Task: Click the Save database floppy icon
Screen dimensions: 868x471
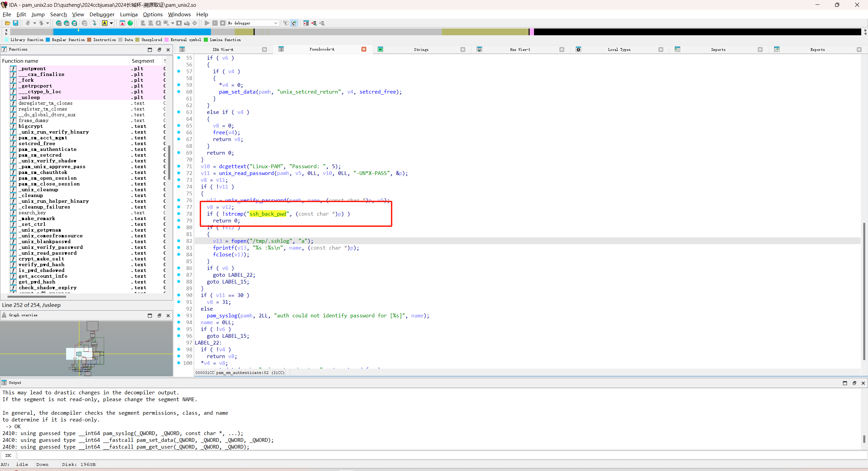Action: [x=16, y=23]
